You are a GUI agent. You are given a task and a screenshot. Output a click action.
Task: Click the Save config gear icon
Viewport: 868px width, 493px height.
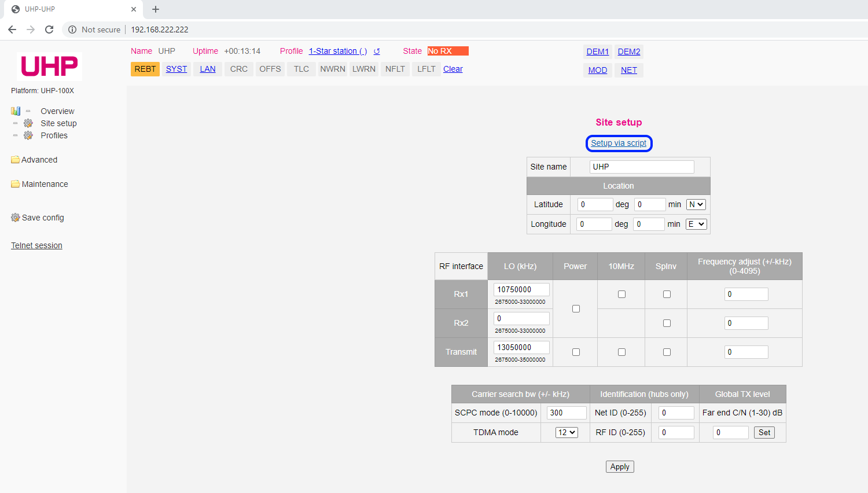[x=16, y=218]
